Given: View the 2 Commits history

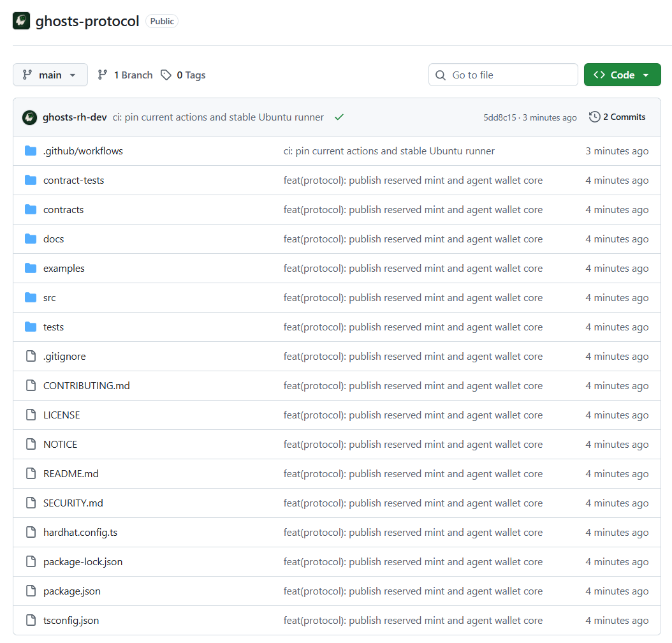Looking at the screenshot, I should pos(617,117).
